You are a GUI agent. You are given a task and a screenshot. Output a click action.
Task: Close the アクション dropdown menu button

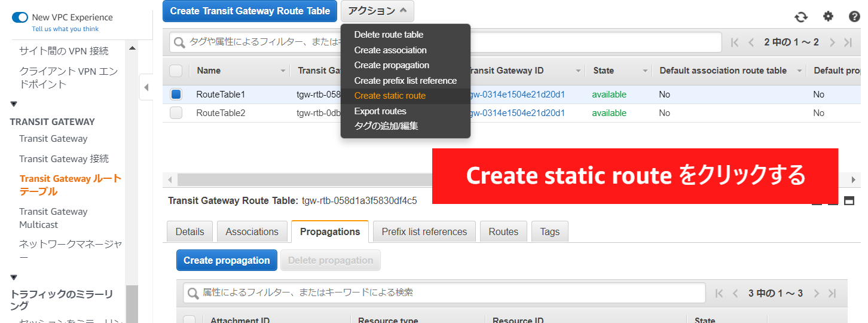tap(377, 11)
